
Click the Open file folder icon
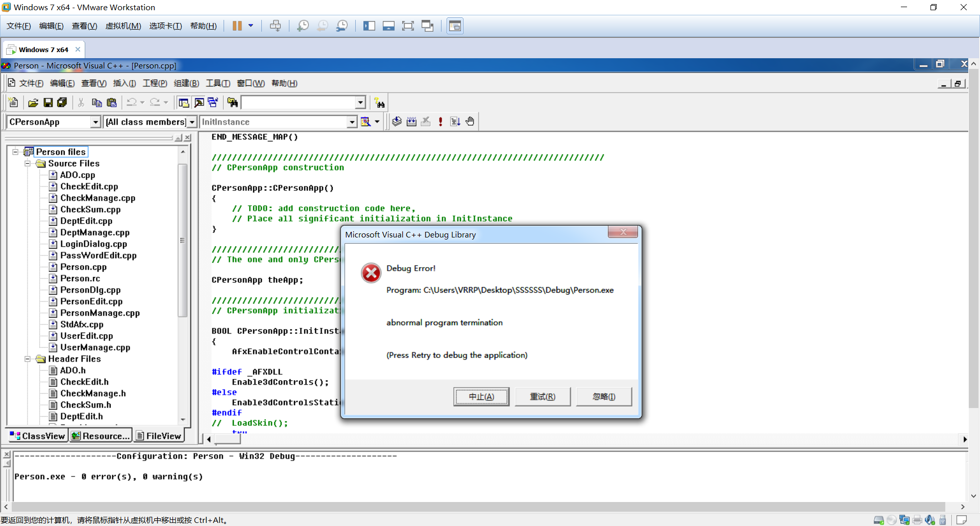click(33, 103)
